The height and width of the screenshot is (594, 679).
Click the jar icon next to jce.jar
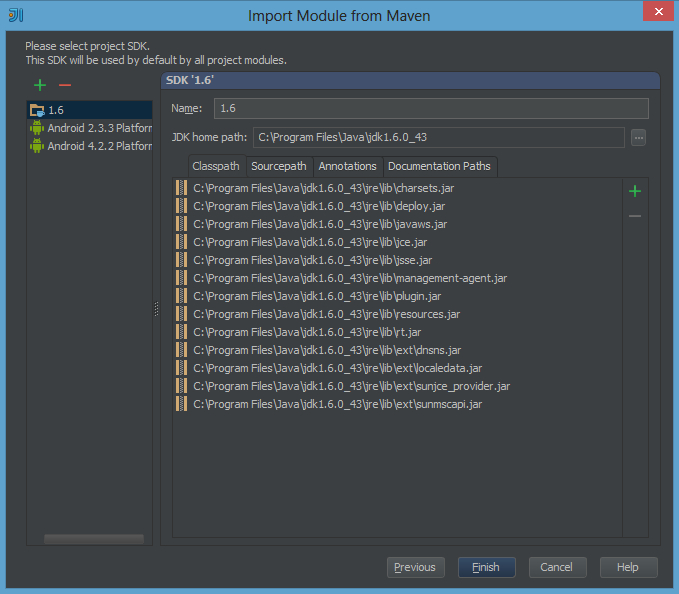[x=181, y=242]
